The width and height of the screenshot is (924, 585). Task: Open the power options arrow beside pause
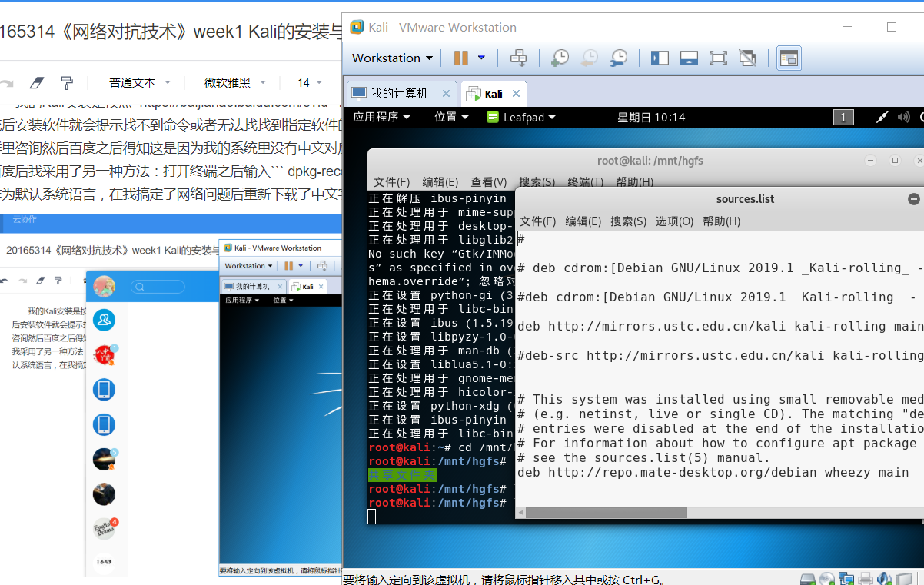coord(482,58)
